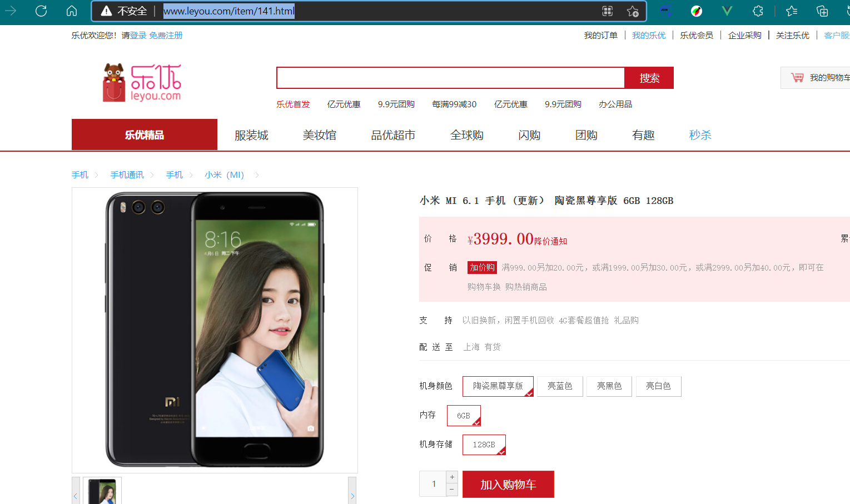Click 小米（MI） breadcrumb link
Screen dimensions: 850x504
pos(225,175)
